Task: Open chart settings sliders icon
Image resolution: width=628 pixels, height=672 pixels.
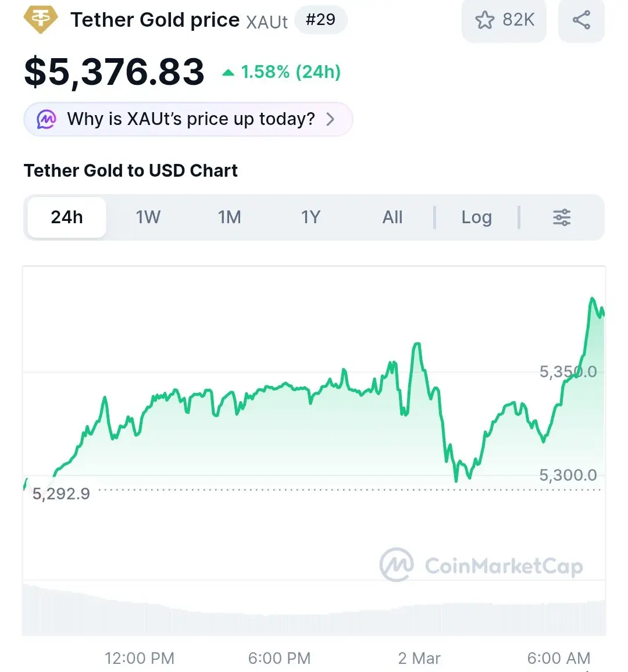Action: tap(561, 217)
